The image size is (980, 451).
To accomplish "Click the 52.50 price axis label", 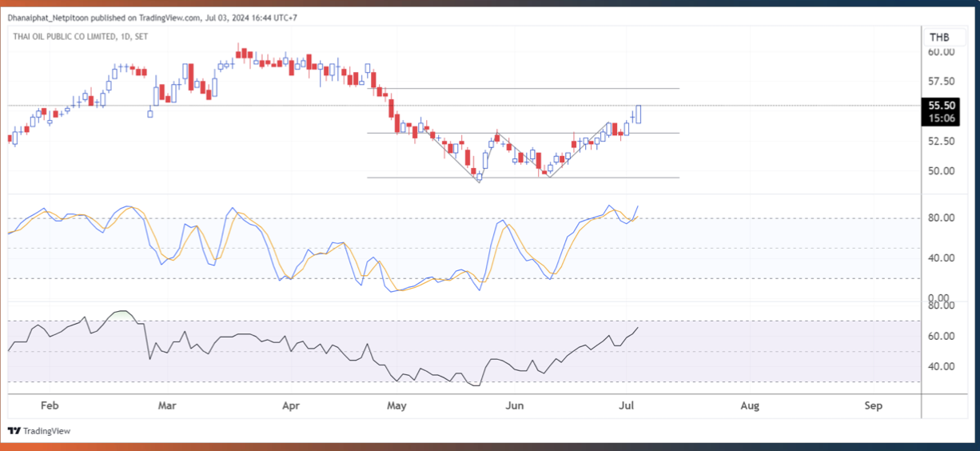I will pyautogui.click(x=941, y=142).
